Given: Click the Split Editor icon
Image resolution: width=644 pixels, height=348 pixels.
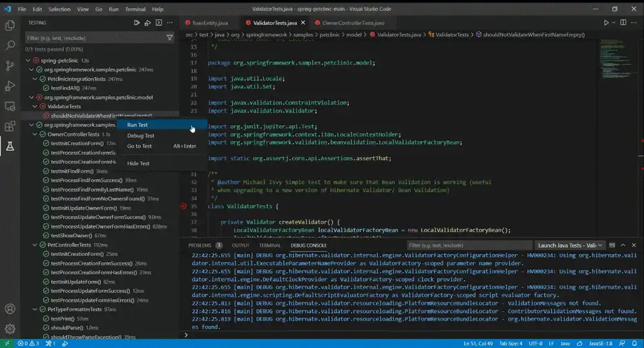Looking at the screenshot, I should pos(623,23).
